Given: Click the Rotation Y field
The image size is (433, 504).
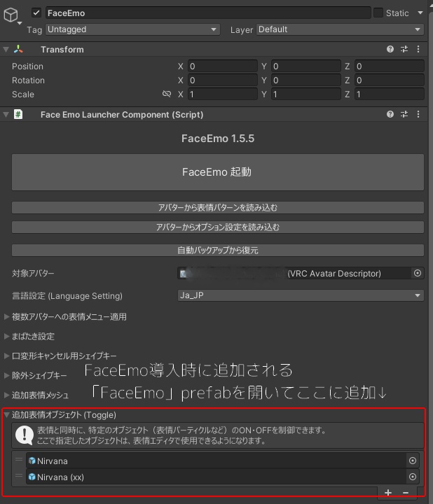Looking at the screenshot, I should pos(306,80).
